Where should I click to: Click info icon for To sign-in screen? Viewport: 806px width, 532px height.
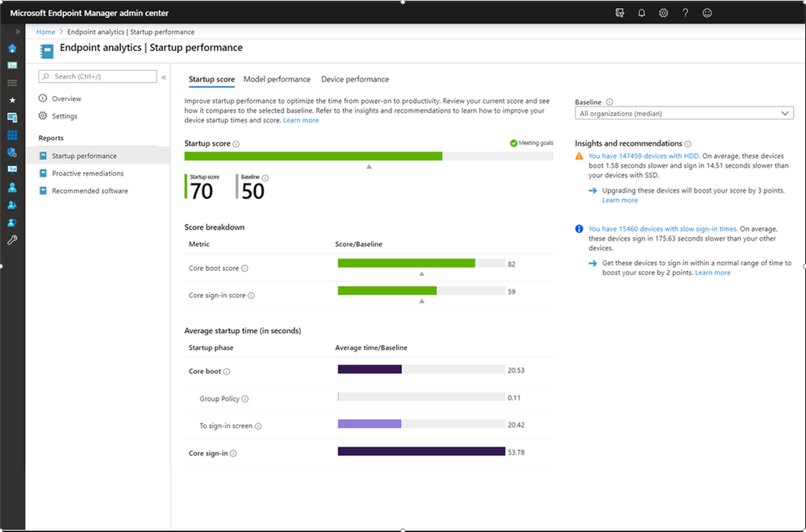[258, 426]
